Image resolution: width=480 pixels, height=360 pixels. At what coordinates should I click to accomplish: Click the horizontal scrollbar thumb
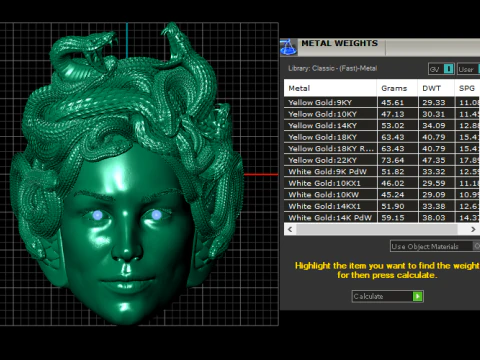pos(377,229)
